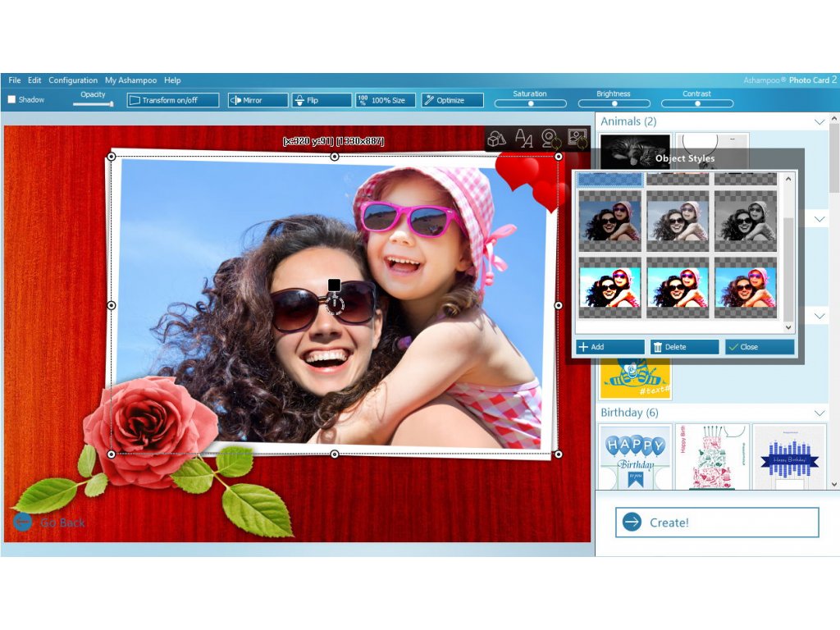Screen dimensions: 840x630
Task: Click the Saturation slider
Action: [531, 104]
